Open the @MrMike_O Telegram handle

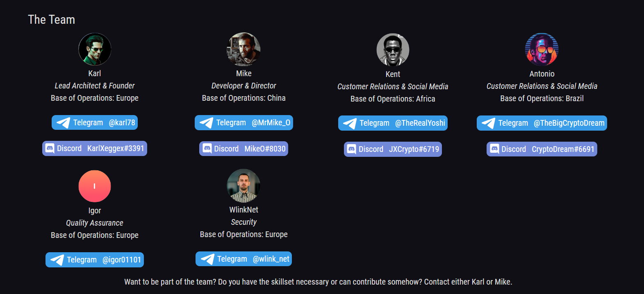click(271, 122)
